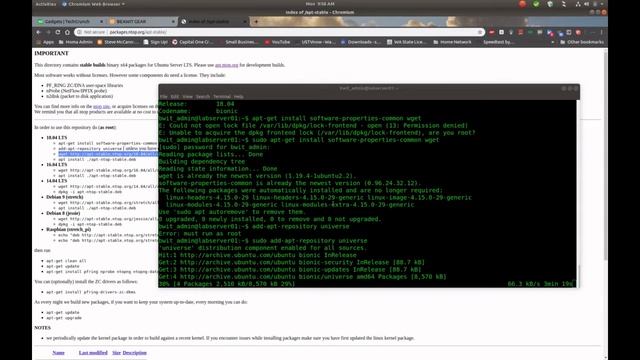Click the Debian 9 (stretch) heading
The height and width of the screenshot is (360, 640).
[64, 197]
